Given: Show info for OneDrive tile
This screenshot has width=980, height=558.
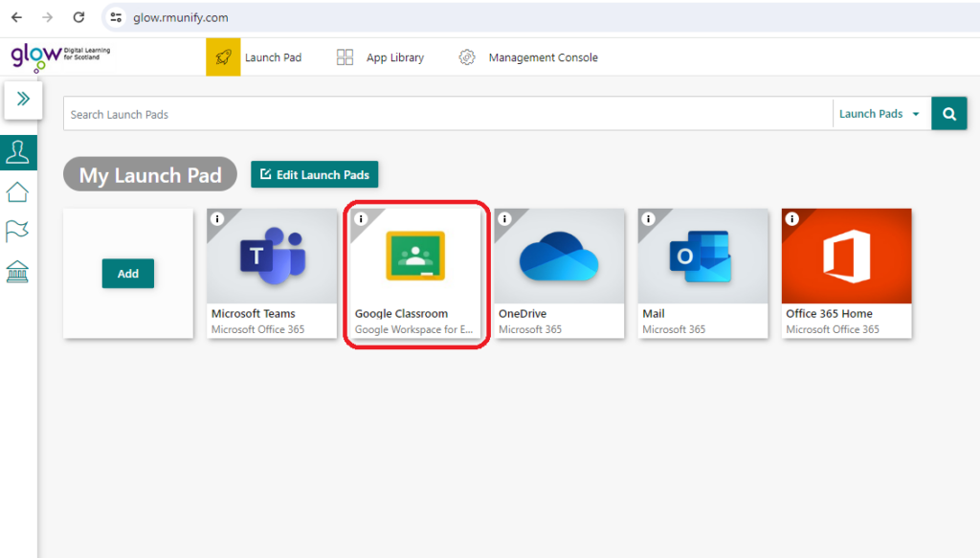Looking at the screenshot, I should (505, 218).
